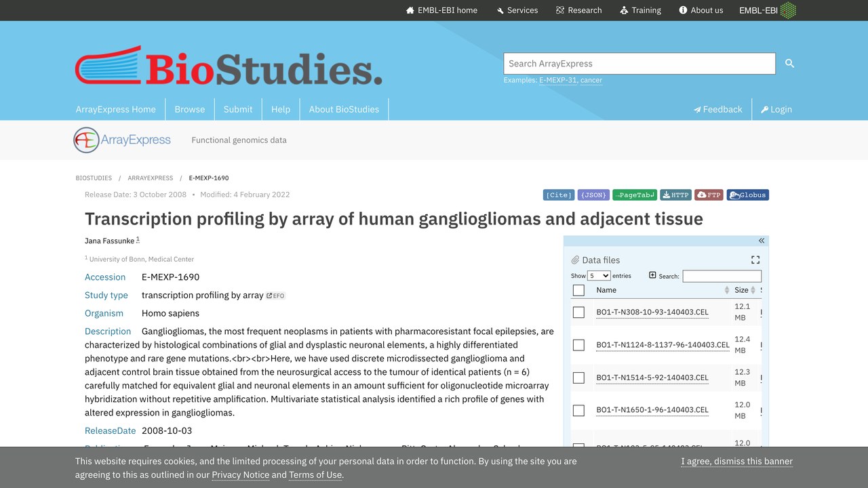Click the Login link
The width and height of the screenshot is (868, 488).
776,109
